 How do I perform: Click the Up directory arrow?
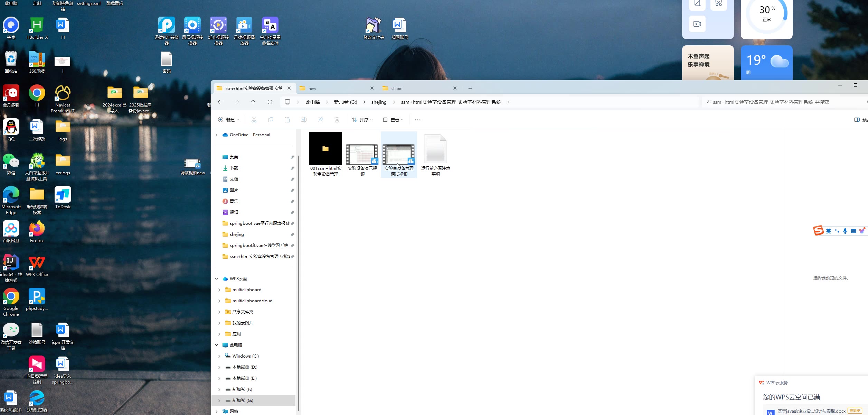[253, 102]
